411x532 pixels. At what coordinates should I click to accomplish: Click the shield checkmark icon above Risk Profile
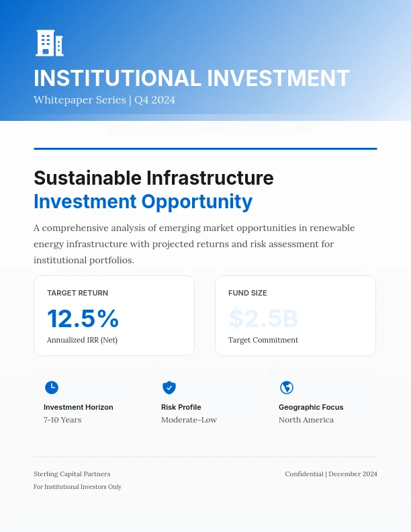pyautogui.click(x=169, y=388)
